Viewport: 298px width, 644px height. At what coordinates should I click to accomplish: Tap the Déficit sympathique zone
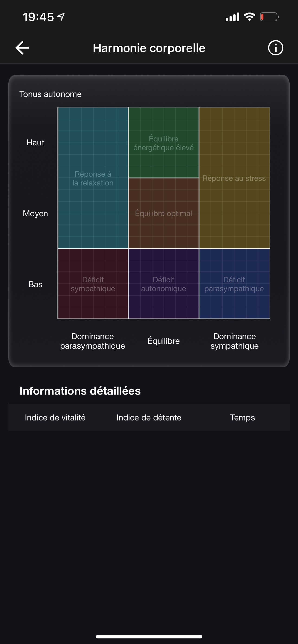[93, 284]
